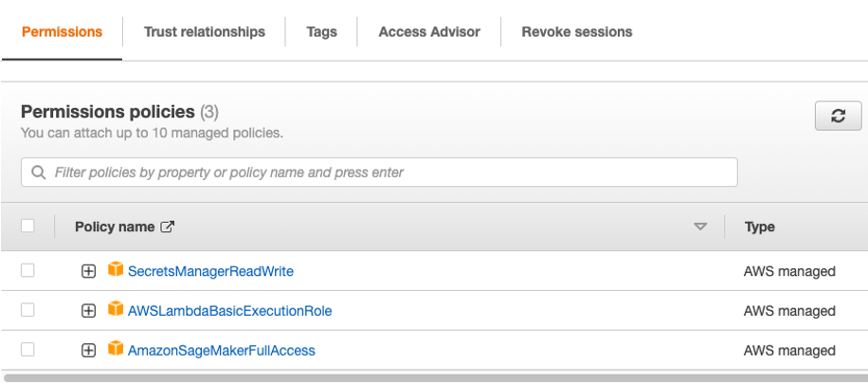Open the AmazonSageMakerFullAccess policy link

[x=222, y=351]
